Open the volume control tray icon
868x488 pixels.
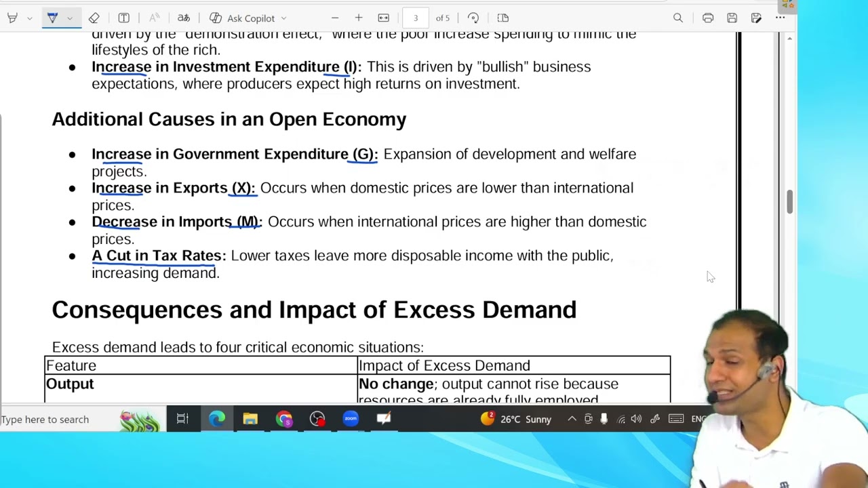pyautogui.click(x=636, y=420)
